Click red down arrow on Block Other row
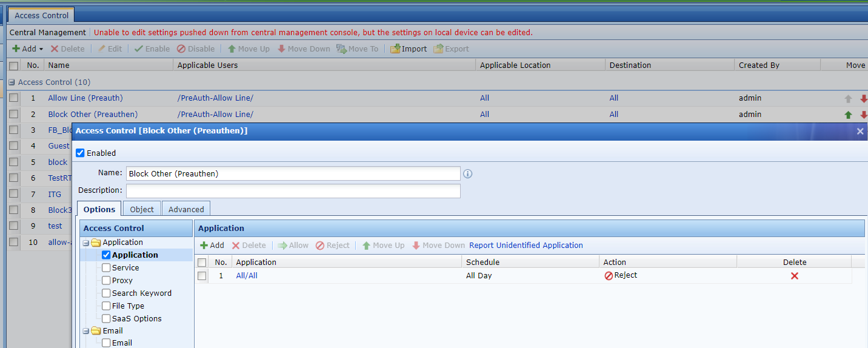 pyautogui.click(x=864, y=115)
